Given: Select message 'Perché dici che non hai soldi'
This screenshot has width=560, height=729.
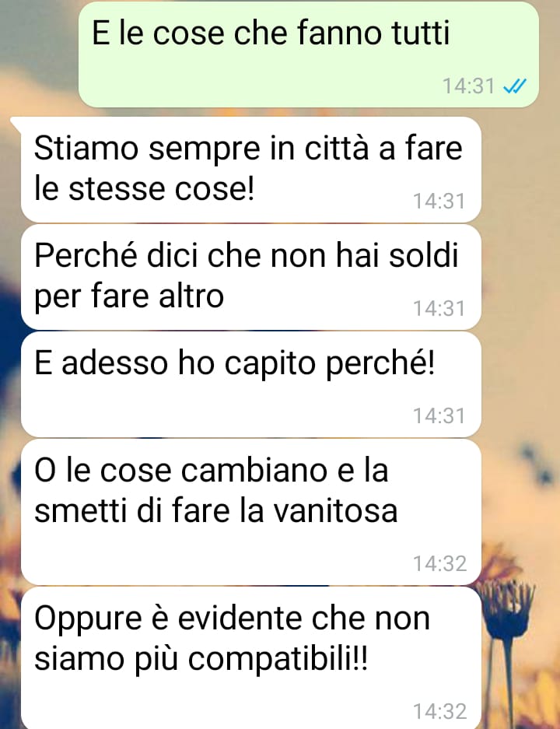Looking at the screenshot, I should [251, 277].
